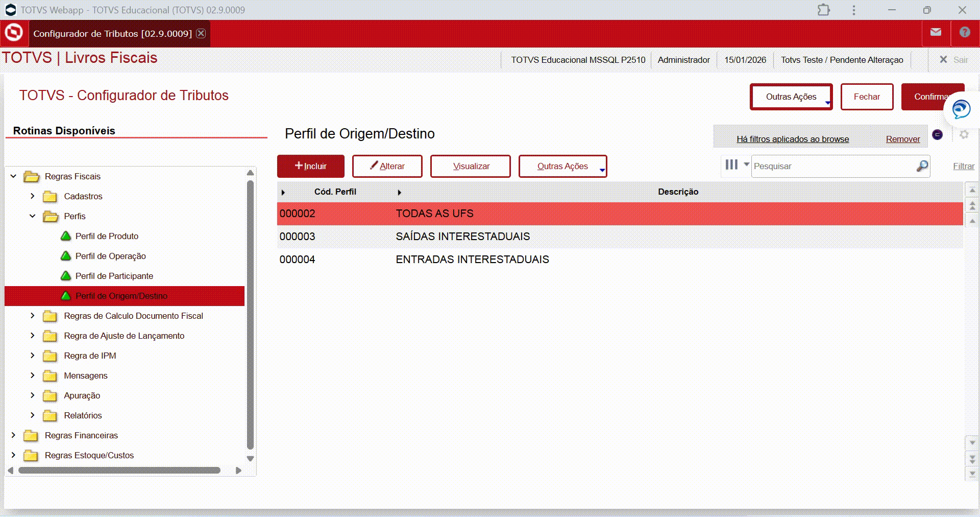Click the grid scroll-to-bottom arrow
Image resolution: width=980 pixels, height=517 pixels.
coord(972,474)
